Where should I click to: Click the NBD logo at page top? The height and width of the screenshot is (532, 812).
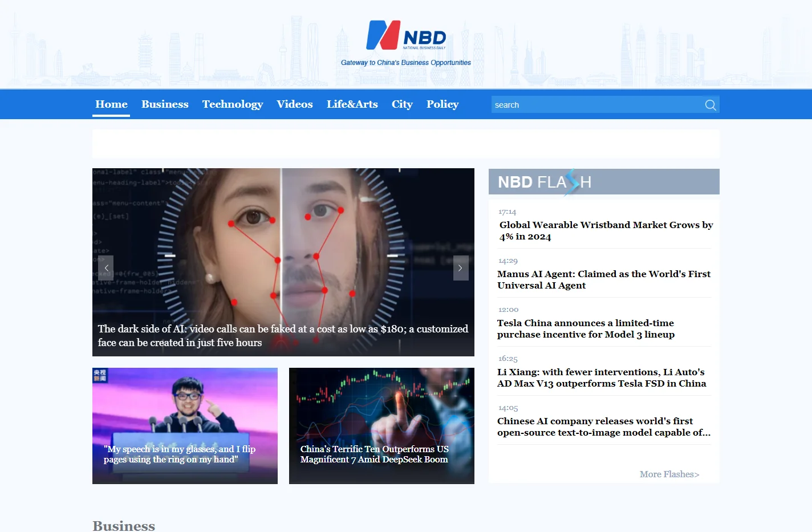pos(406,35)
